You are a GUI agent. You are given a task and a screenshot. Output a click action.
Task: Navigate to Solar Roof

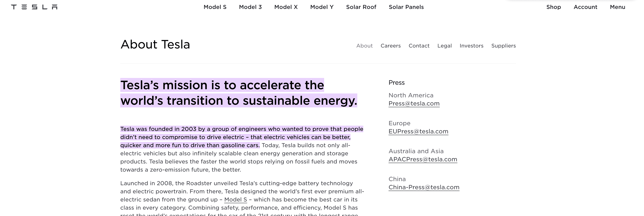pos(361,7)
